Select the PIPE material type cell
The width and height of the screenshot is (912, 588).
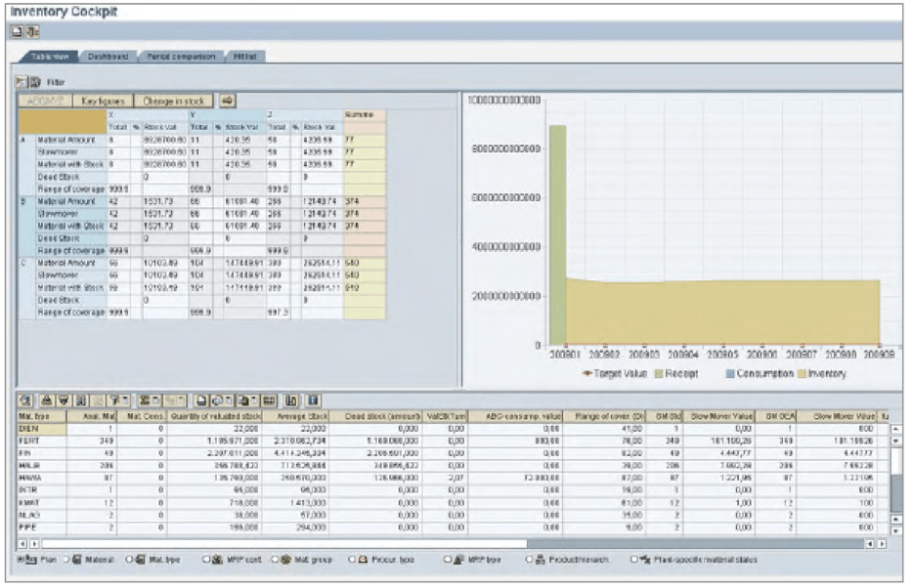[x=42, y=527]
